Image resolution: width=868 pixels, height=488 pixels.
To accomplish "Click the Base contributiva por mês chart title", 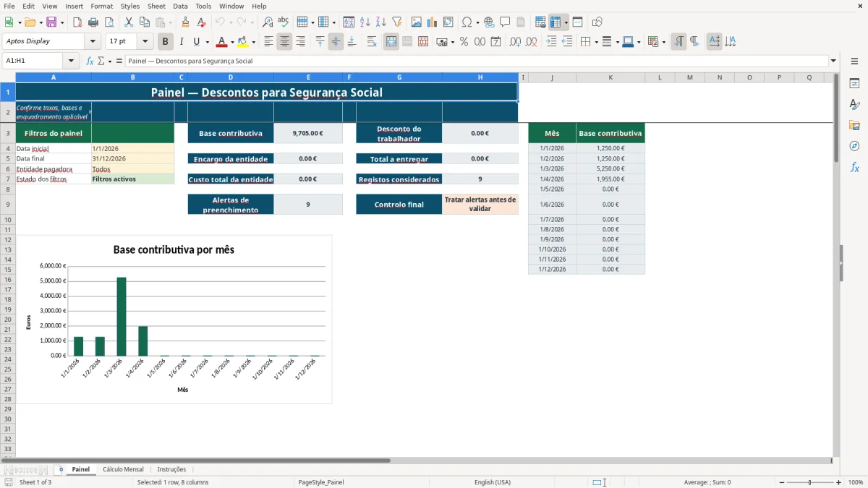I will point(174,250).
